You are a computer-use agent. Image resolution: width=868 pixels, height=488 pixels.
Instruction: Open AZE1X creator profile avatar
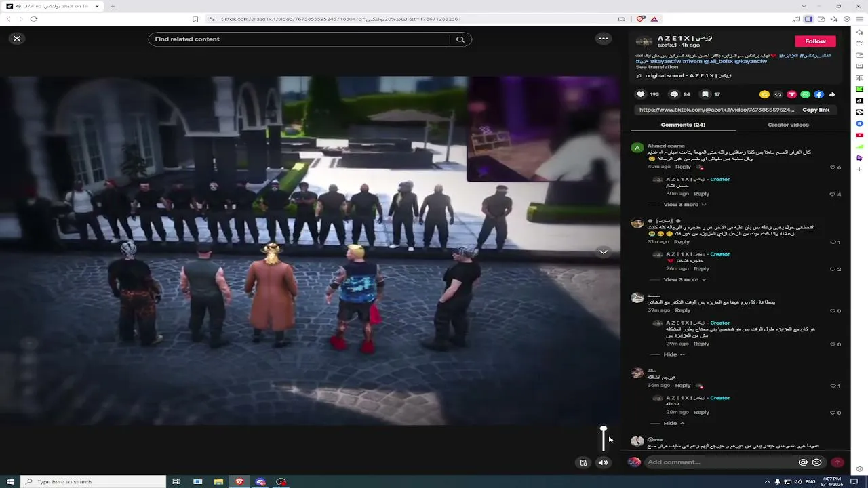pyautogui.click(x=644, y=41)
